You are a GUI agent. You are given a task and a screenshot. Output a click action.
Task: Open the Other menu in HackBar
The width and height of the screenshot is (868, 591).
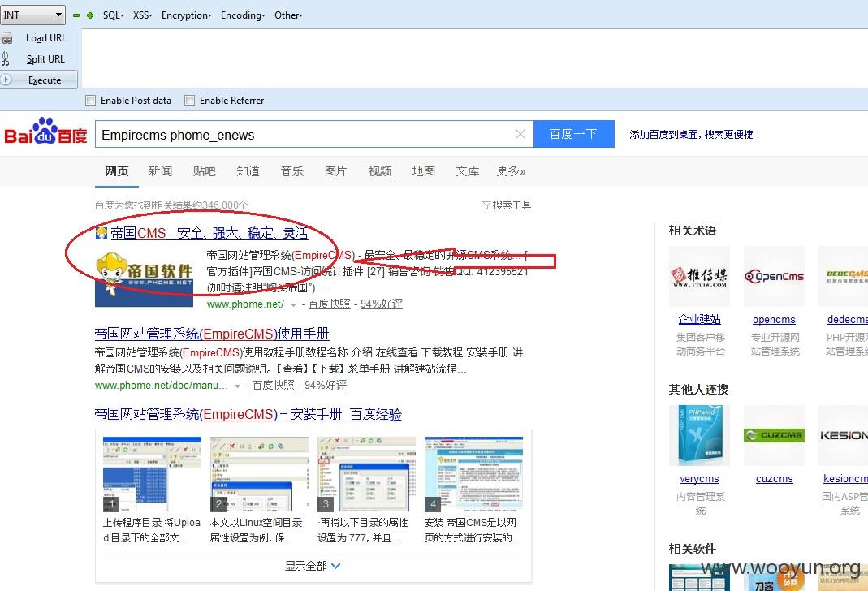pos(288,15)
